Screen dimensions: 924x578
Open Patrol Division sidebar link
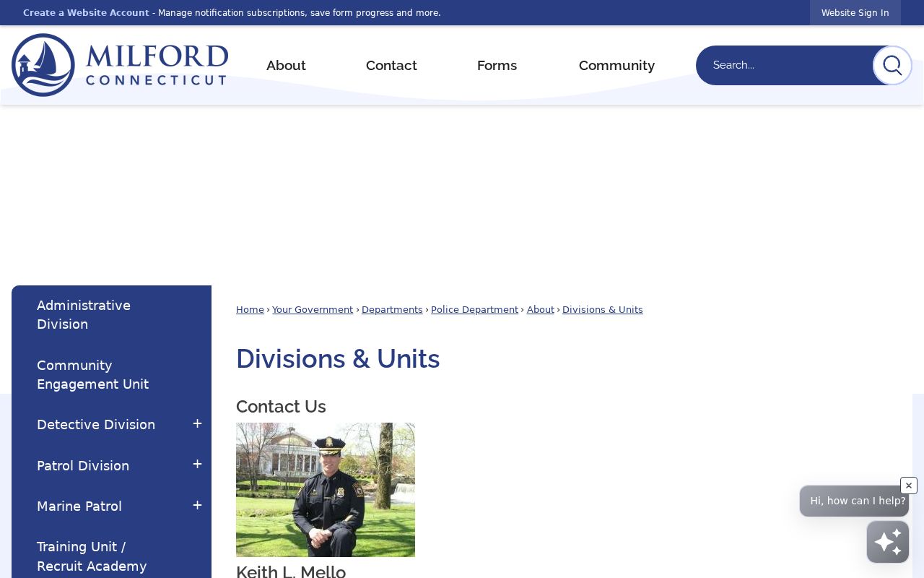coord(83,466)
